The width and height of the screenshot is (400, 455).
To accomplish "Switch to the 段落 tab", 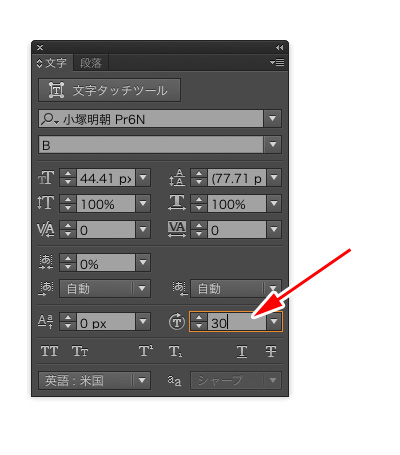I will (x=91, y=63).
